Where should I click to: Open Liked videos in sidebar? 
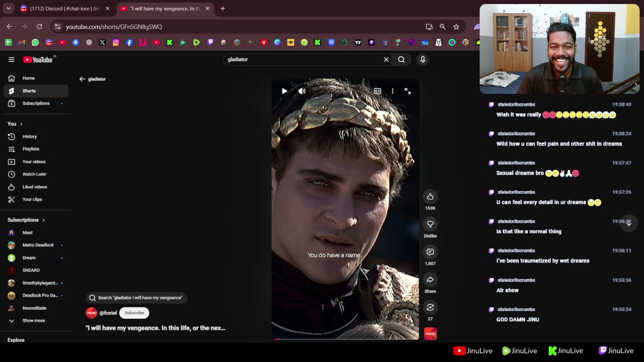coord(36,187)
